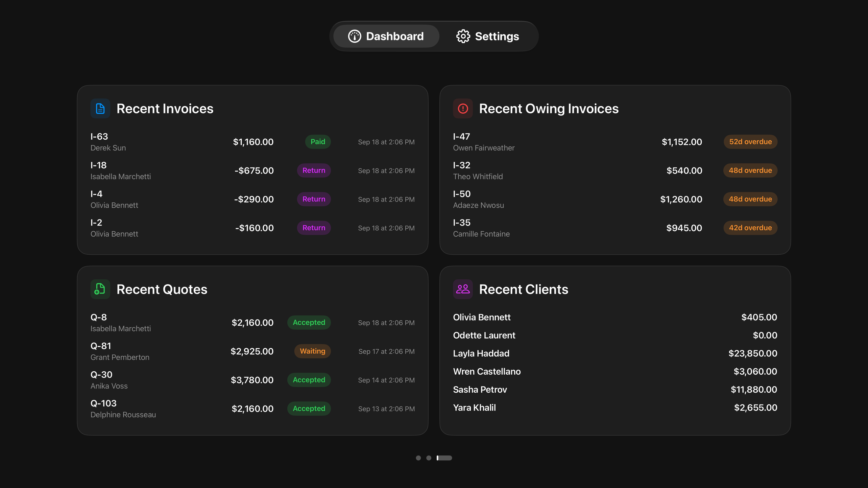This screenshot has height=488, width=868.
Task: Go to the second page dot indicator
Action: [429, 458]
